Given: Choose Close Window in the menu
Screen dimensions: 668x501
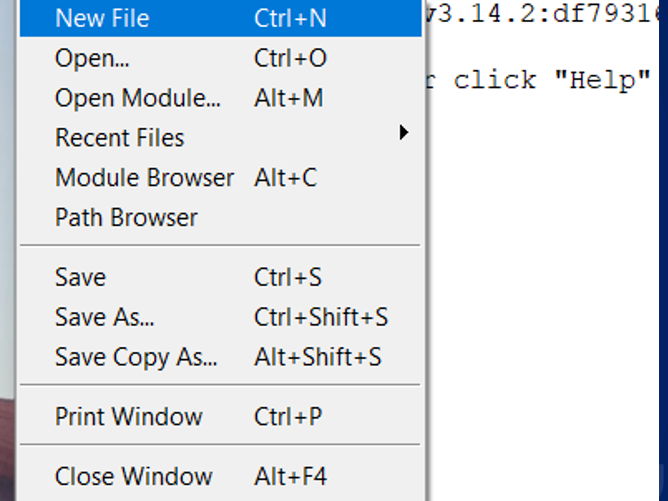Looking at the screenshot, I should coord(133,476).
